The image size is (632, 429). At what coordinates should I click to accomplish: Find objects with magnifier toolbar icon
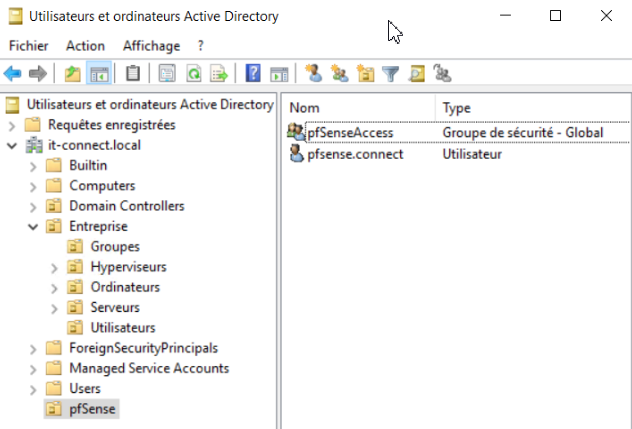pyautogui.click(x=416, y=74)
